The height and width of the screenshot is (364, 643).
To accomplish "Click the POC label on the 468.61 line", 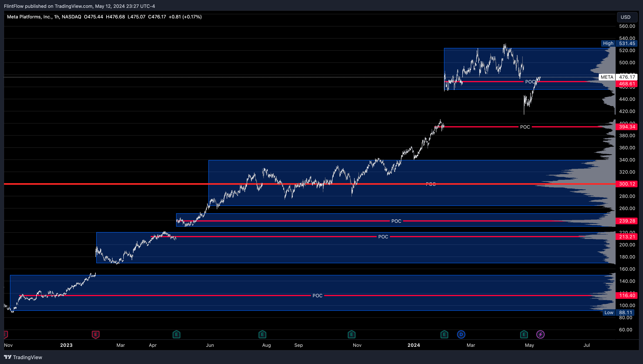I will [x=530, y=82].
